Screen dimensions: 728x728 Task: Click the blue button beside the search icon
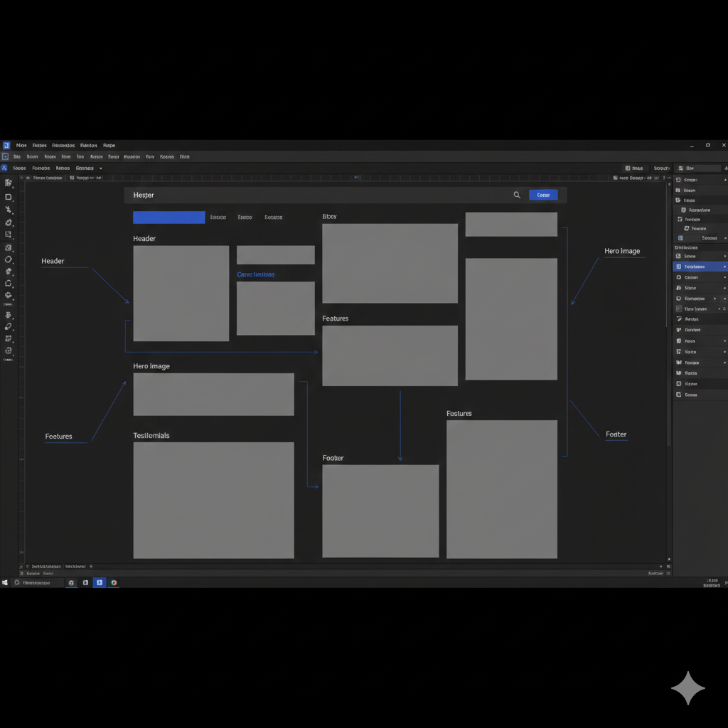click(x=543, y=195)
